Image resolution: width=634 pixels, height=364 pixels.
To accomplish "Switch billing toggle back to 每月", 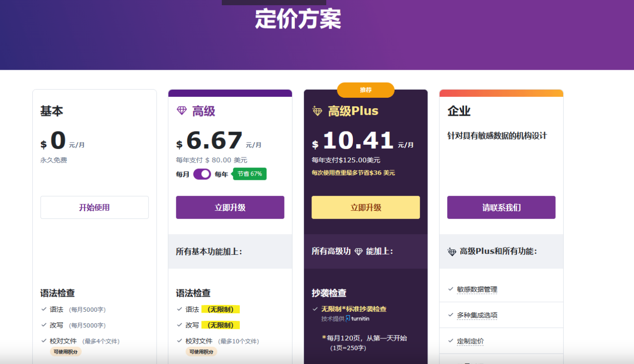I will tap(202, 174).
